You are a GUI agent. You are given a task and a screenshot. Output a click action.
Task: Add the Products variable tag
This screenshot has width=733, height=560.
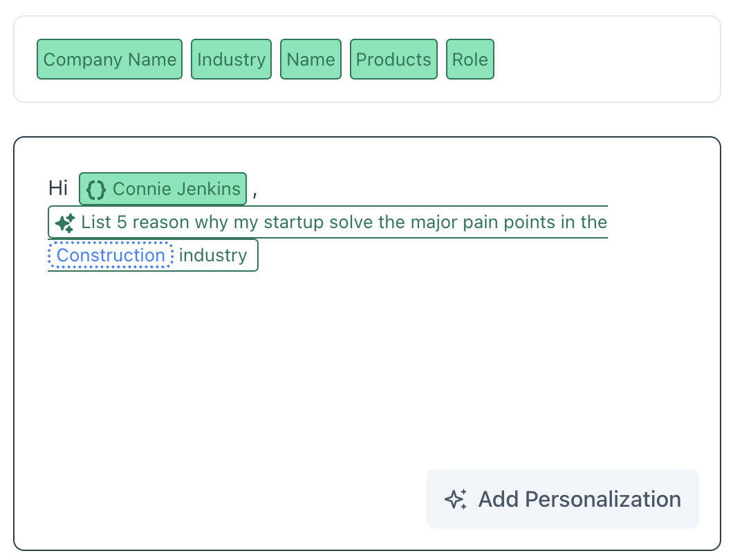(x=393, y=59)
